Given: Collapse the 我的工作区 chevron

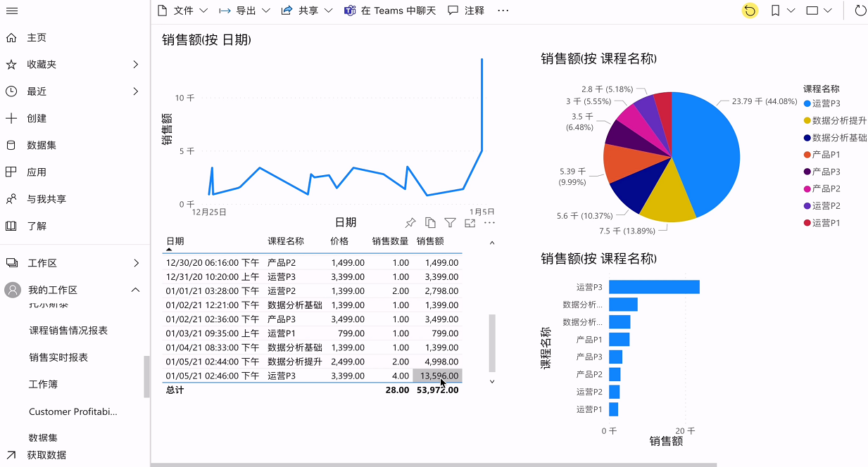Looking at the screenshot, I should pos(136,290).
